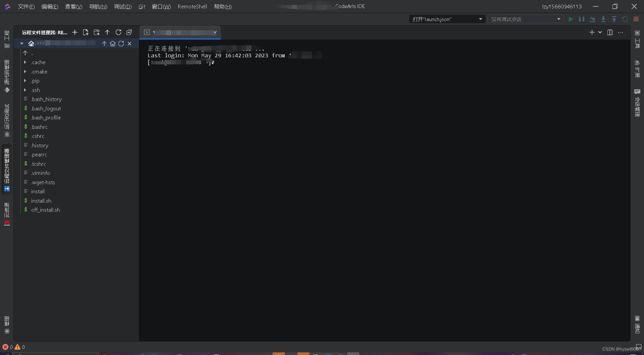Open the session management right panel
The image size is (644, 355).
pyautogui.click(x=637, y=103)
